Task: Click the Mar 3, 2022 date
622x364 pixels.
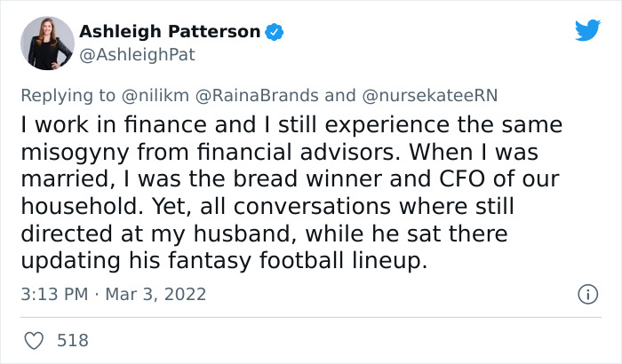Action: pos(155,294)
